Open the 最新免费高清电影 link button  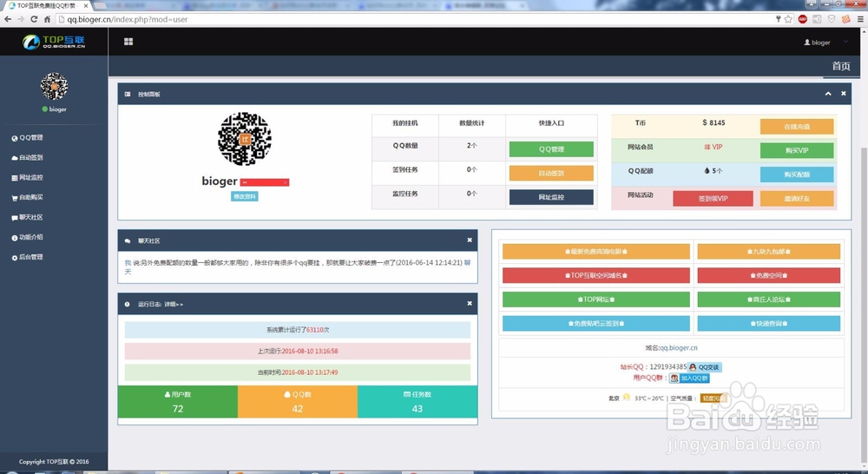pos(596,252)
